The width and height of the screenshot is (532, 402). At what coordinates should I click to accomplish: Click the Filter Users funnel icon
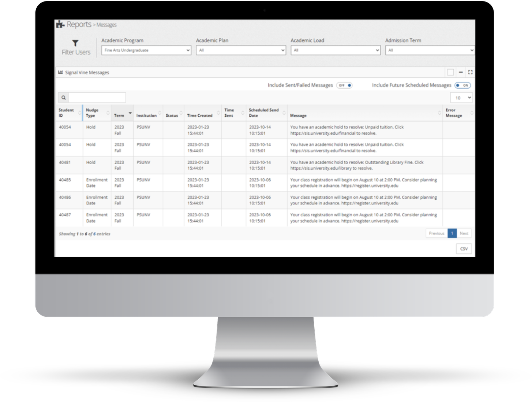pos(75,43)
